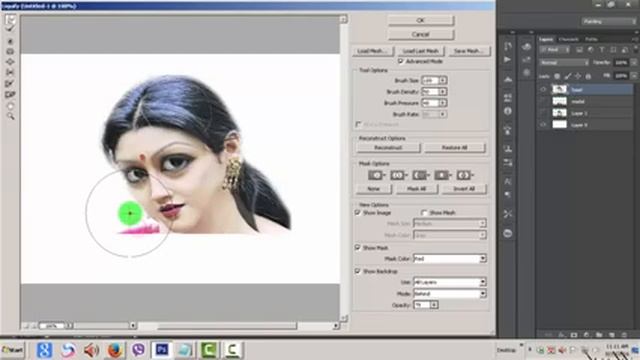Click the Add to Selection mask option icon

398,175
